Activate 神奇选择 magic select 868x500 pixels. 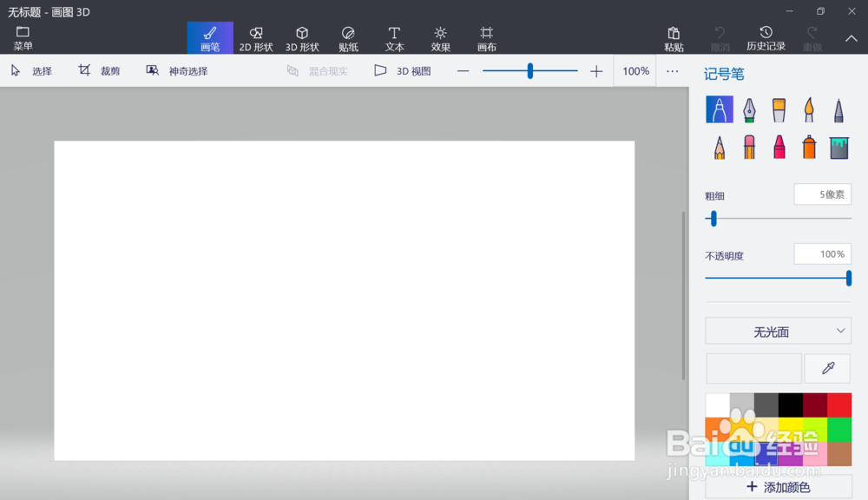tap(177, 71)
